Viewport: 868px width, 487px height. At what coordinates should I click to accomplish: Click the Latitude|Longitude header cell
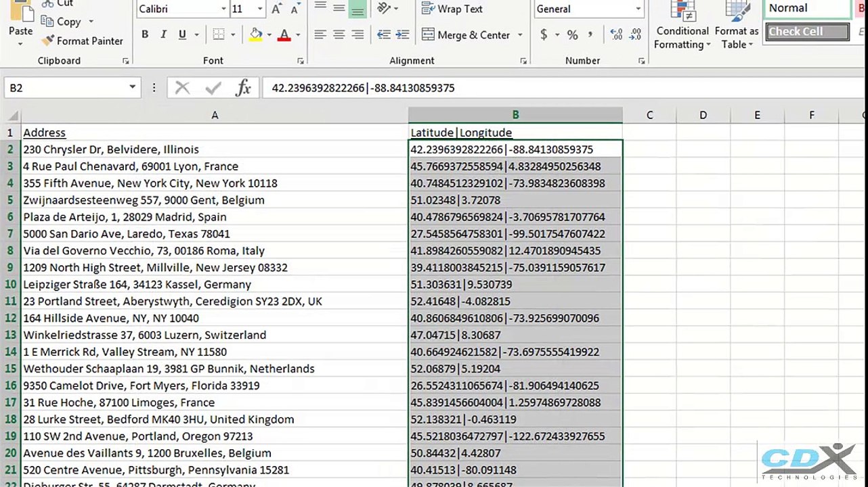click(x=515, y=133)
